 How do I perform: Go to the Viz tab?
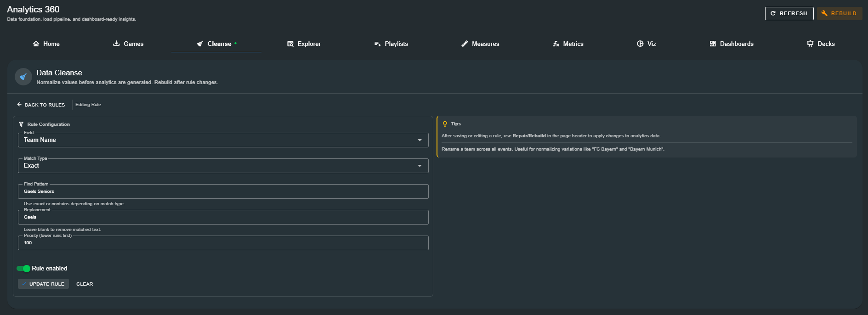[647, 44]
